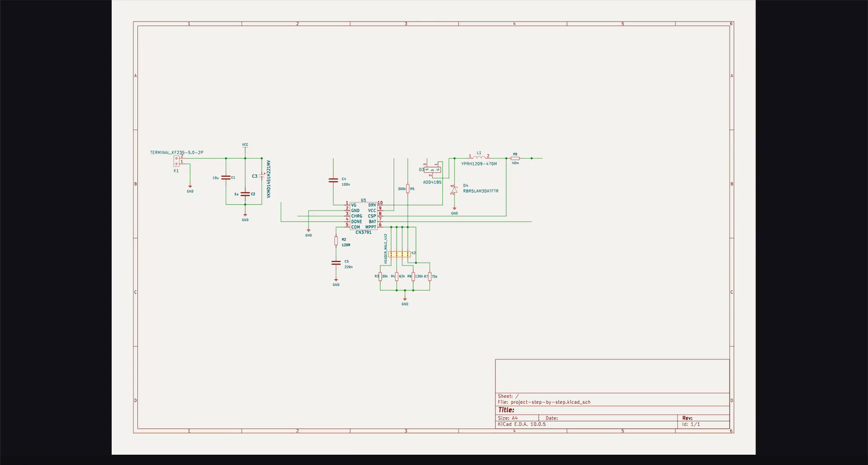The height and width of the screenshot is (465, 868).
Task: Select GND symbol below capacitor C2
Action: 245,217
